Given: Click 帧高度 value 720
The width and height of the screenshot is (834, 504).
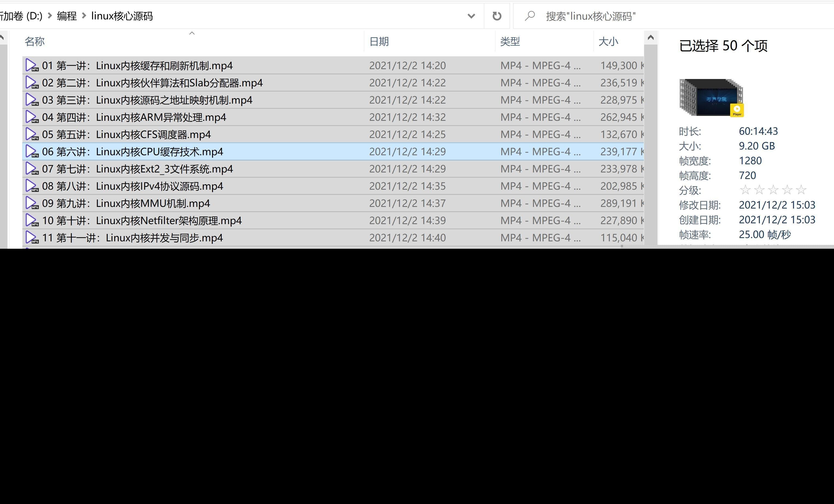Looking at the screenshot, I should pyautogui.click(x=747, y=175).
